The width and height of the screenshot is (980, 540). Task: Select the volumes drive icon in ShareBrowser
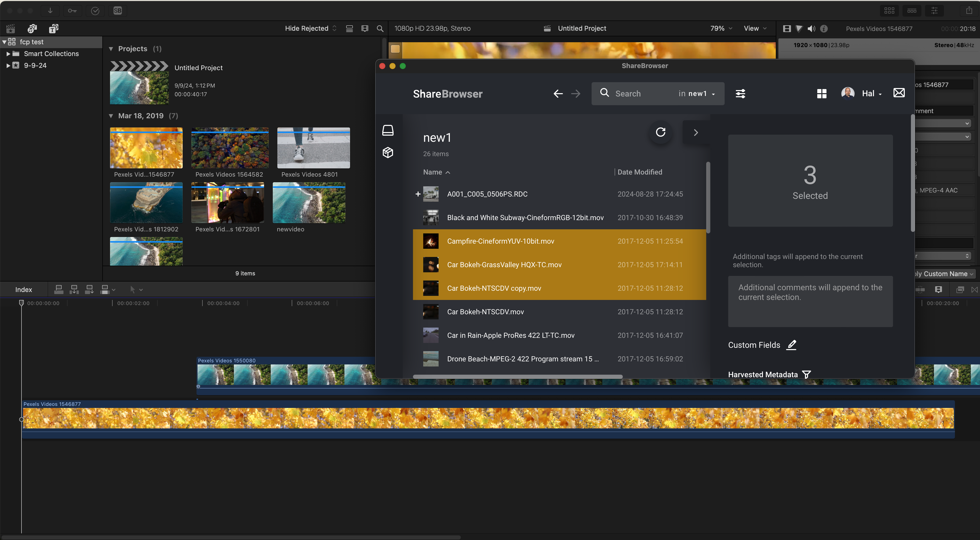point(388,131)
